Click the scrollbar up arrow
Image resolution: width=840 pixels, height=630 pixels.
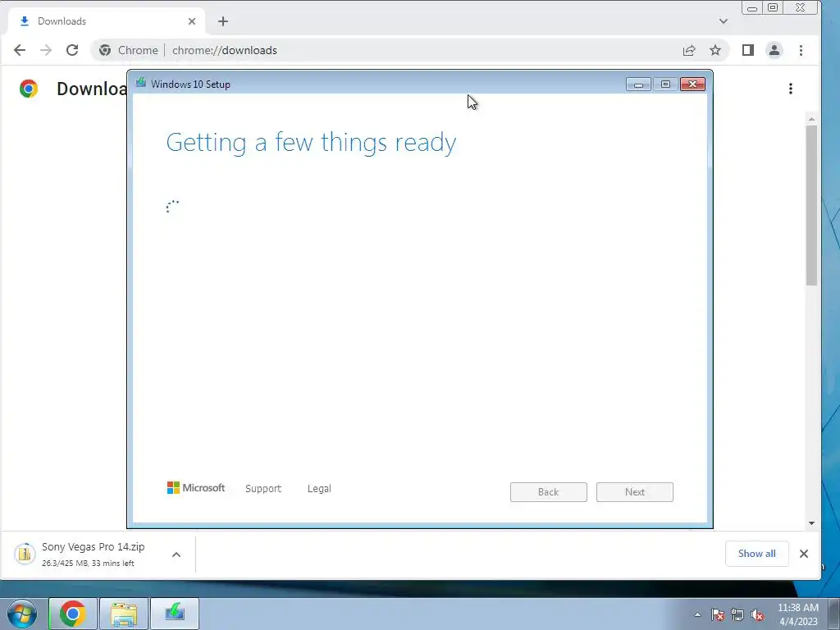pos(811,119)
